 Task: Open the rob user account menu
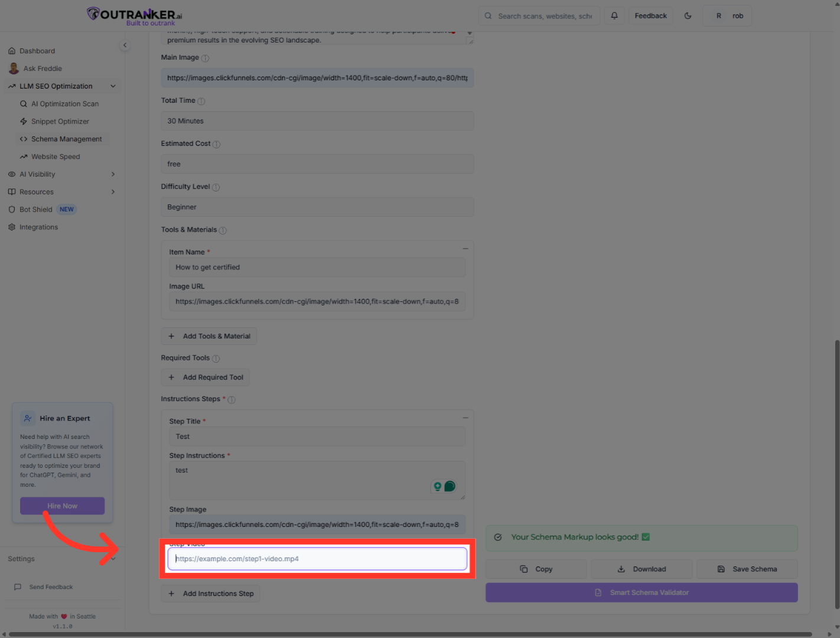(727, 16)
